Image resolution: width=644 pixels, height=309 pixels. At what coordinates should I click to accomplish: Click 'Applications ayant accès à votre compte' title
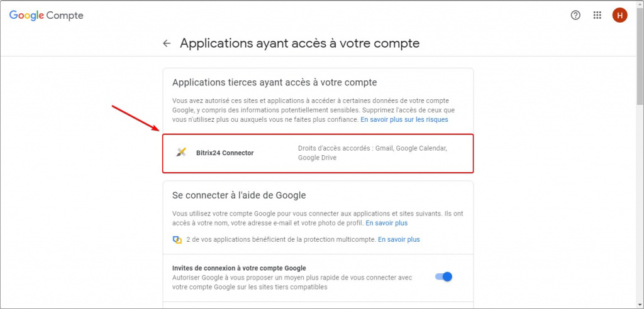[x=299, y=43]
